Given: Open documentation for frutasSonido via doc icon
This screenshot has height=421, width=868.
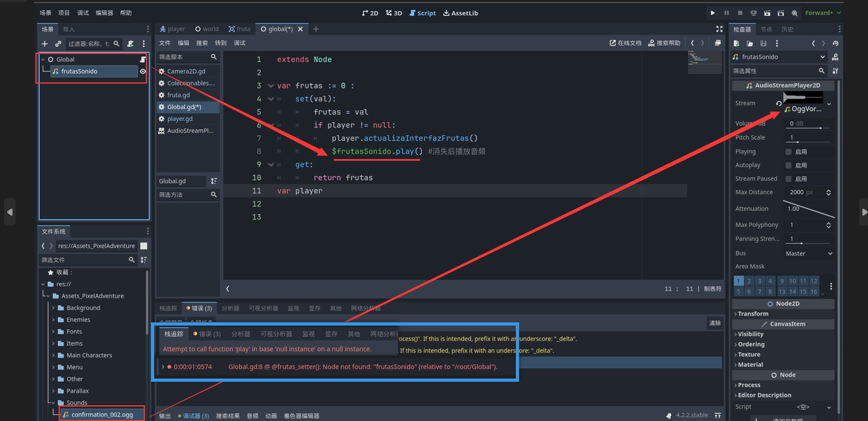Looking at the screenshot, I should pos(836,57).
